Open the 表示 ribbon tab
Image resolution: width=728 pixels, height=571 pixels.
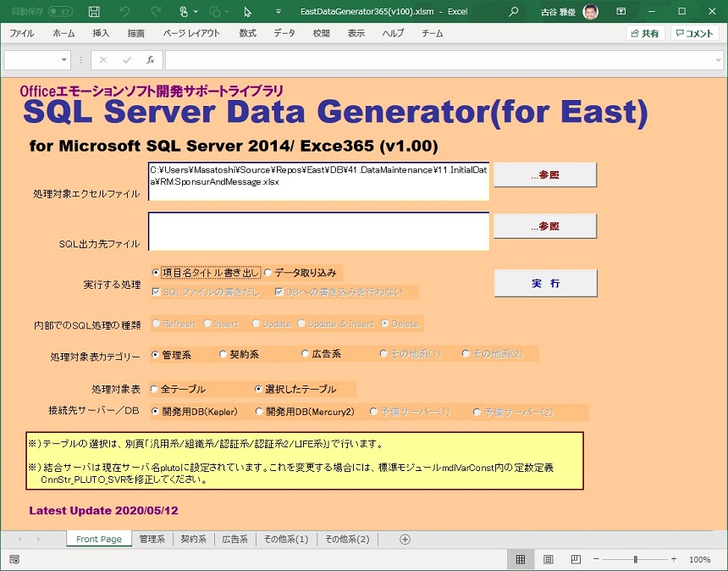(x=356, y=33)
